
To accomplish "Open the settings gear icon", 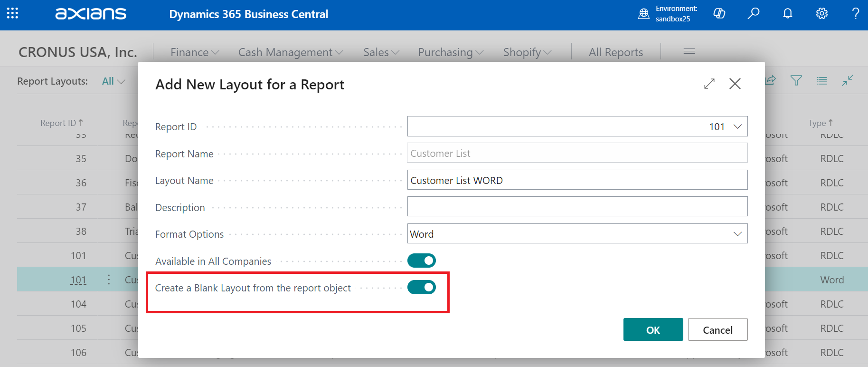I will pyautogui.click(x=821, y=14).
